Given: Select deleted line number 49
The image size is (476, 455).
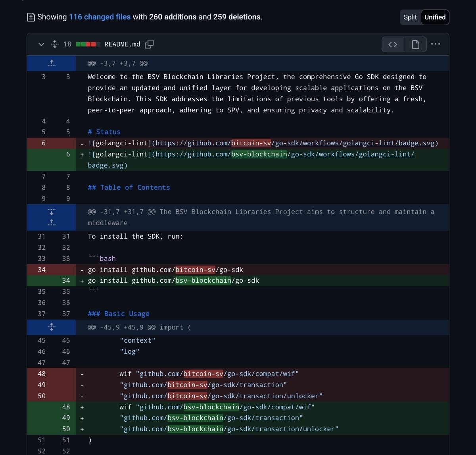Looking at the screenshot, I should [42, 385].
